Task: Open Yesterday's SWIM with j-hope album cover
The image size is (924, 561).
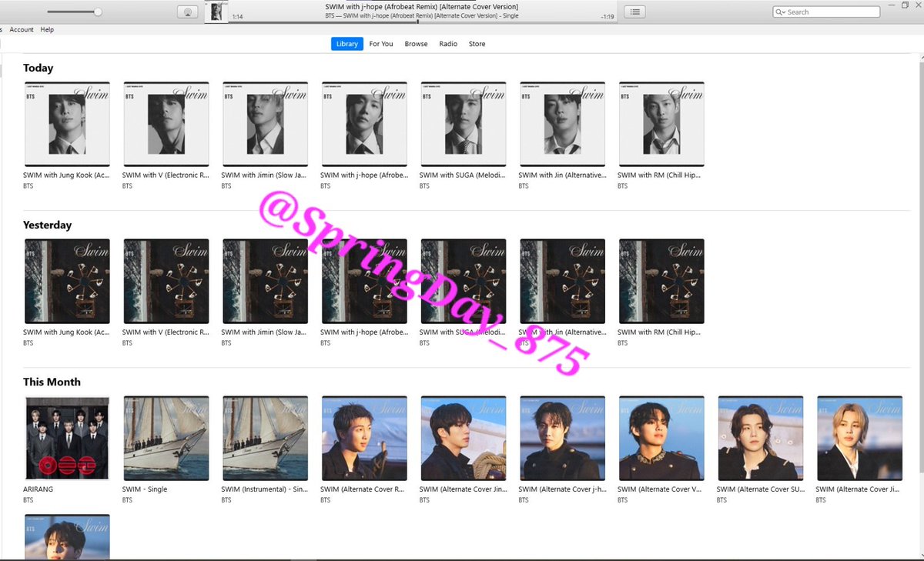Action: tap(364, 281)
